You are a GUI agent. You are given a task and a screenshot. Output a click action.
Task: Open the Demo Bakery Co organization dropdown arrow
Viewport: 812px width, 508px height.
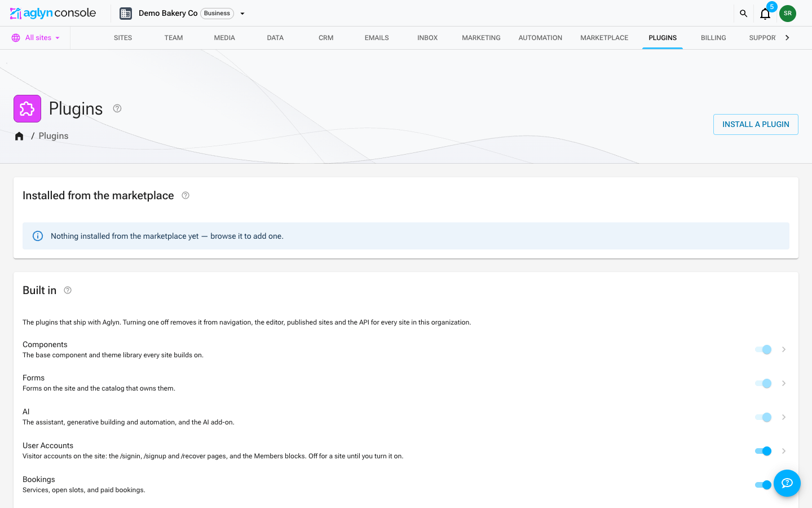(242, 14)
